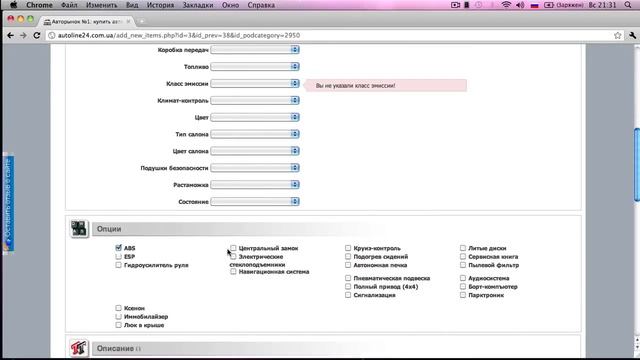
Task: Click the clock showing Вс 21:31
Action: point(602,5)
